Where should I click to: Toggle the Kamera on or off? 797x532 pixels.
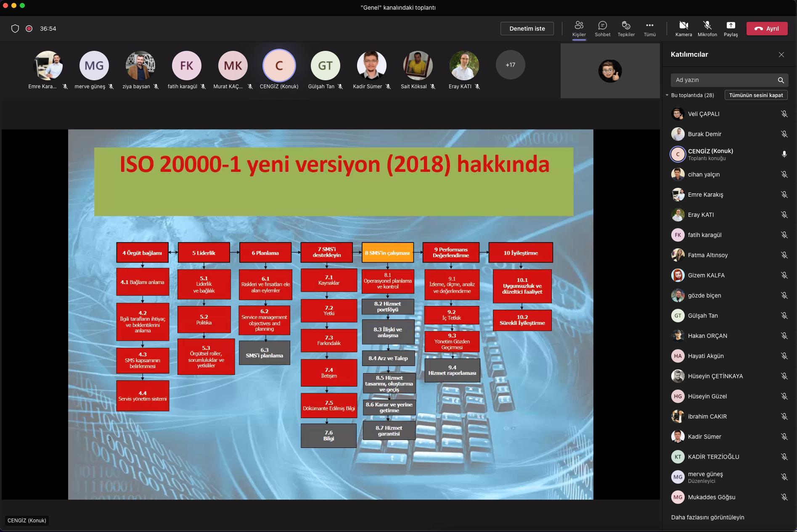click(683, 26)
